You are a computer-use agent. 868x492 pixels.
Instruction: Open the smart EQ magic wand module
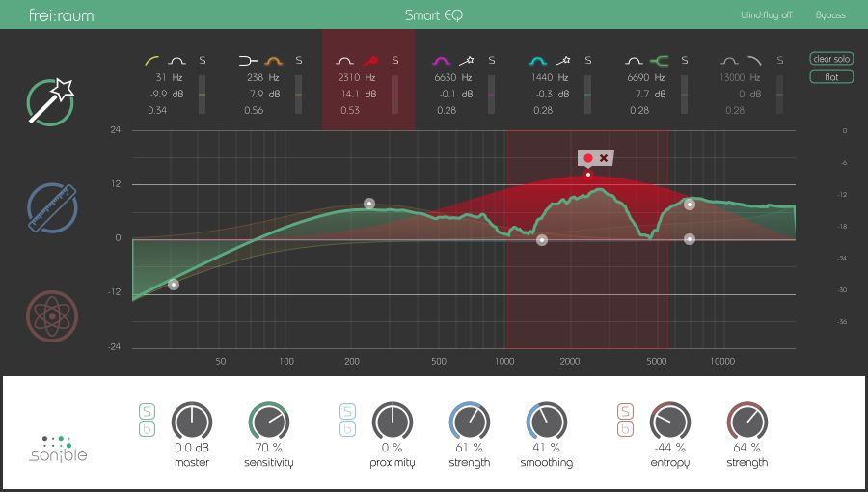(51, 102)
